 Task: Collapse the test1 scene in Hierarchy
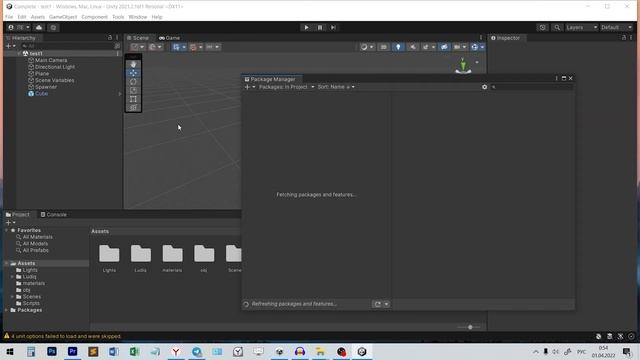point(19,53)
